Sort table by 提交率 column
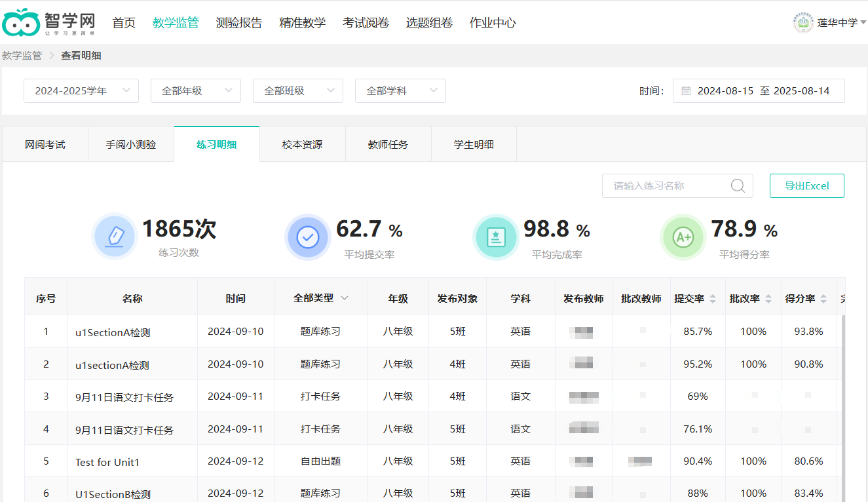The width and height of the screenshot is (868, 502). point(712,299)
